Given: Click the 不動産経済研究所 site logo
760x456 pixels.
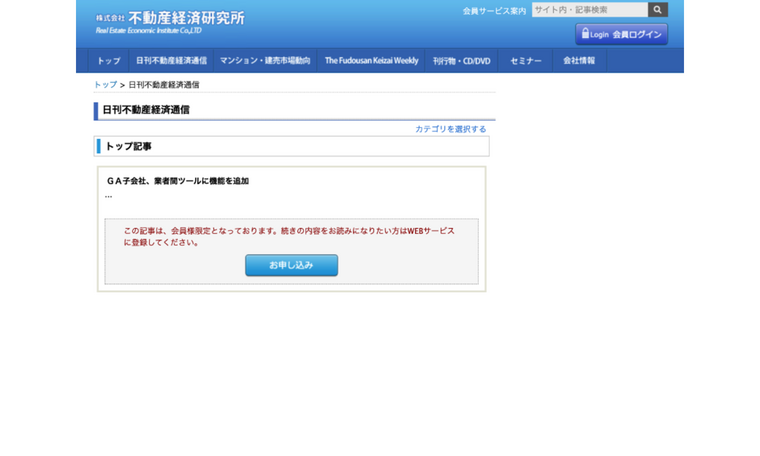Looking at the screenshot, I should [170, 22].
